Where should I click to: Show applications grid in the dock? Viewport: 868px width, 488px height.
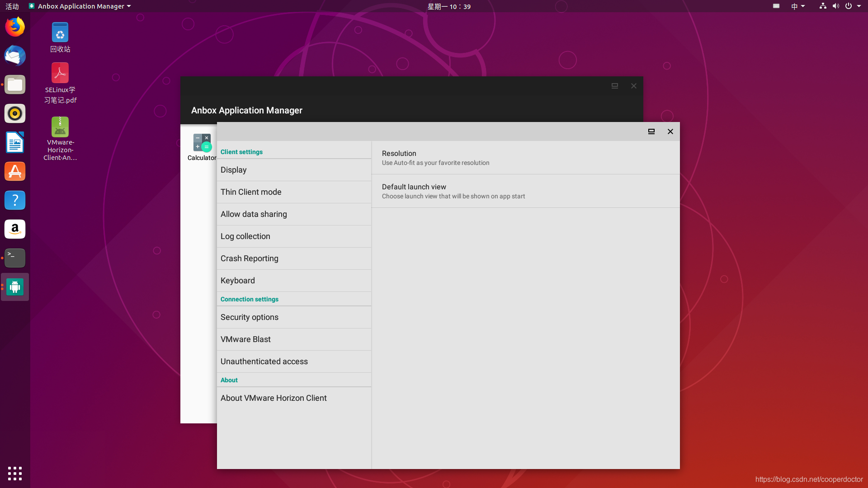[x=15, y=473]
